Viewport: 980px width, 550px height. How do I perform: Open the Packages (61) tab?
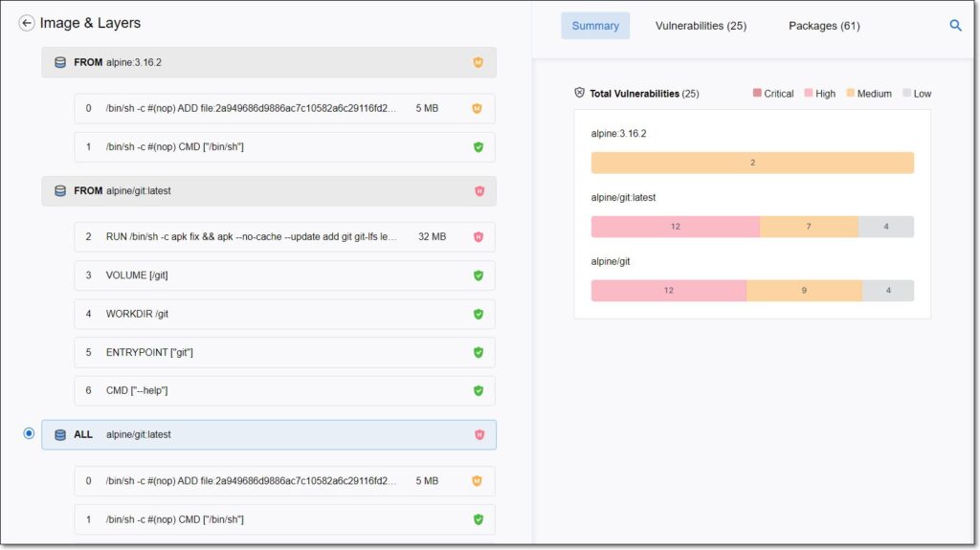click(x=824, y=26)
